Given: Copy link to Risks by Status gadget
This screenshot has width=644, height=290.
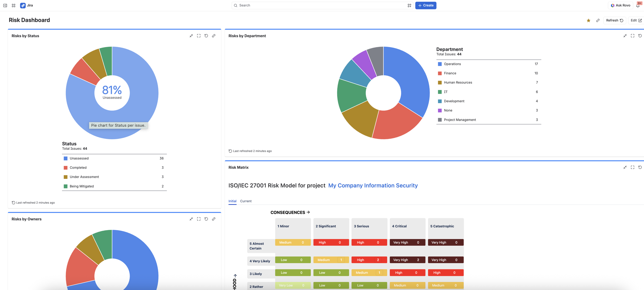Looking at the screenshot, I should coord(214,36).
